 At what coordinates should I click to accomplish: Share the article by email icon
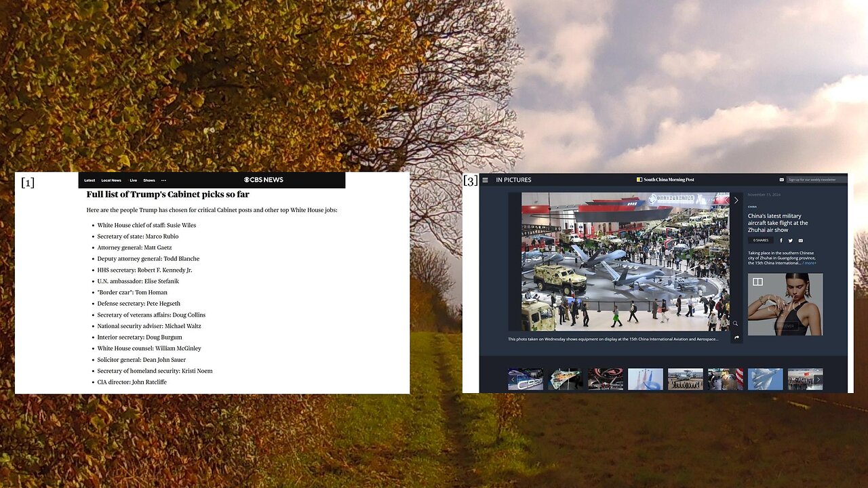tap(800, 240)
